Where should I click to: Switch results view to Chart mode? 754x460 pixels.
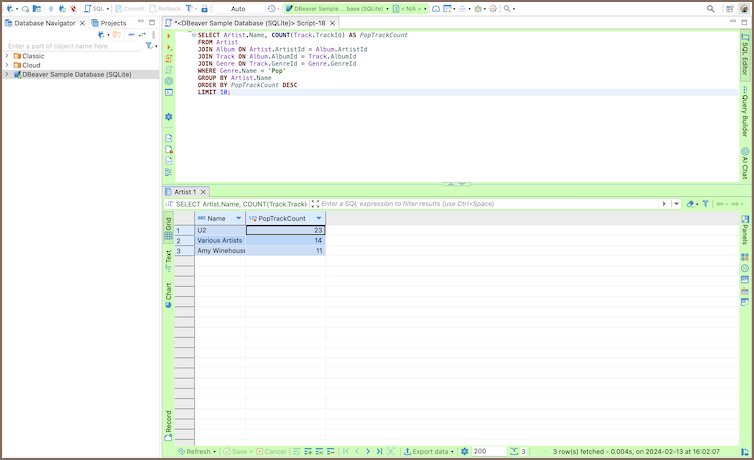point(168,293)
